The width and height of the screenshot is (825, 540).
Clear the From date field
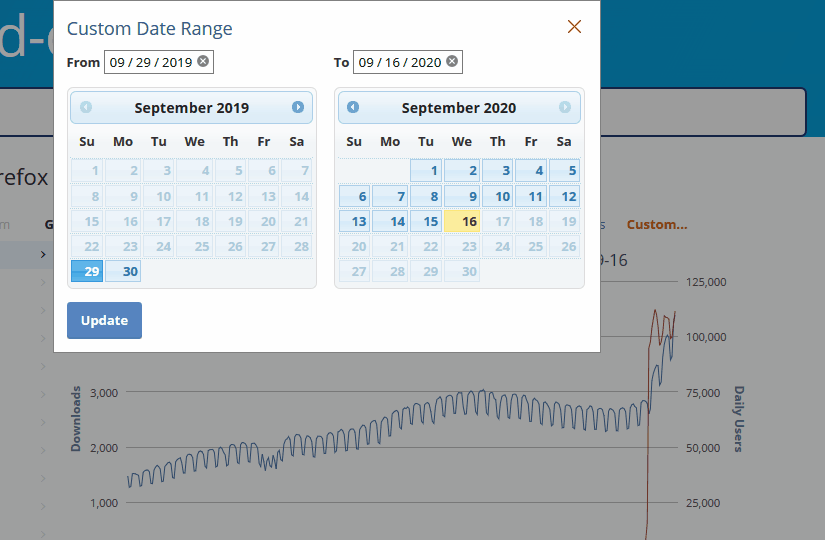pos(203,62)
